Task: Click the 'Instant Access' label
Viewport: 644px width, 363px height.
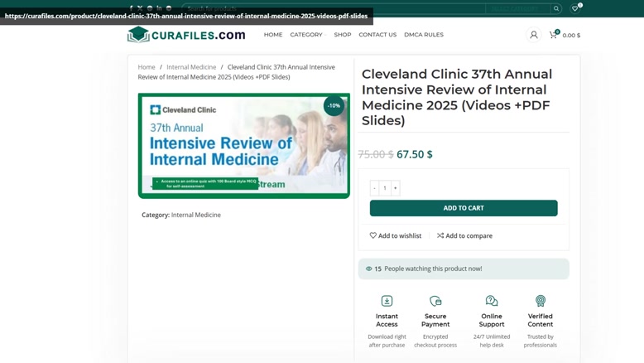Action: tap(387, 320)
